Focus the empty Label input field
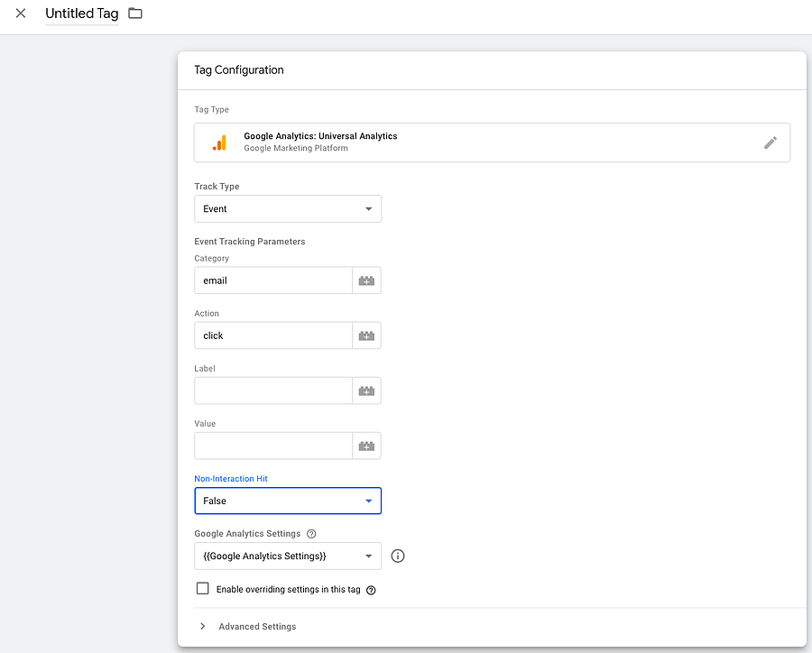Screen dimensions: 812x653 coord(272,391)
